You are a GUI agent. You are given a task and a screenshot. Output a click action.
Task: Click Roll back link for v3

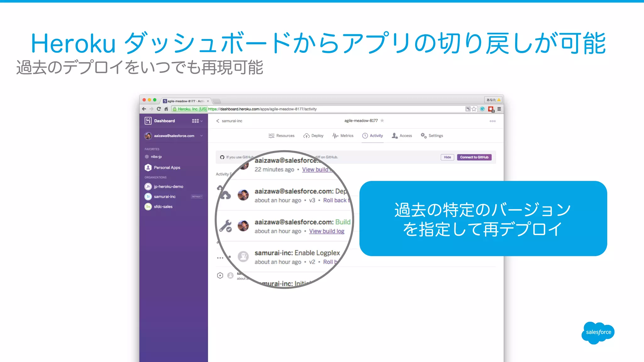pyautogui.click(x=336, y=200)
